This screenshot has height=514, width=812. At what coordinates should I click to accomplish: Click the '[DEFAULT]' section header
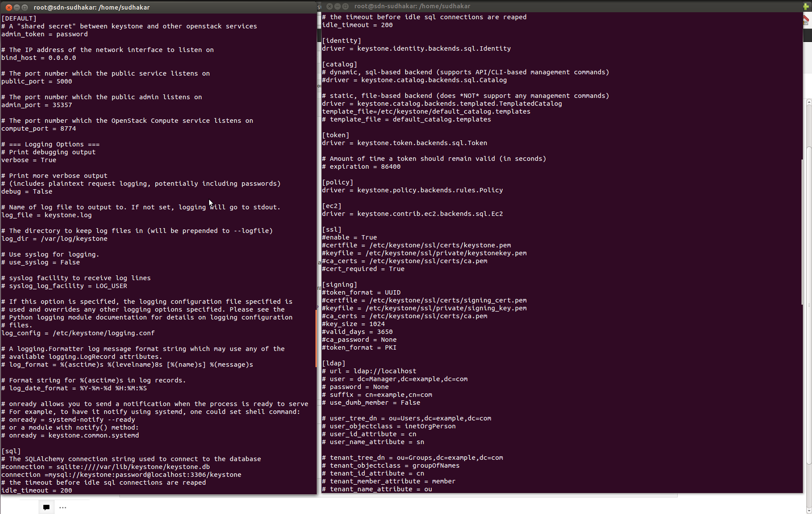19,18
